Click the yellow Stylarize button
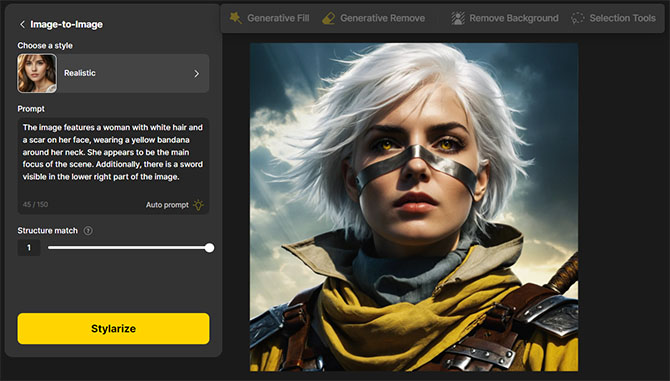Image resolution: width=670 pixels, height=381 pixels. (x=113, y=328)
